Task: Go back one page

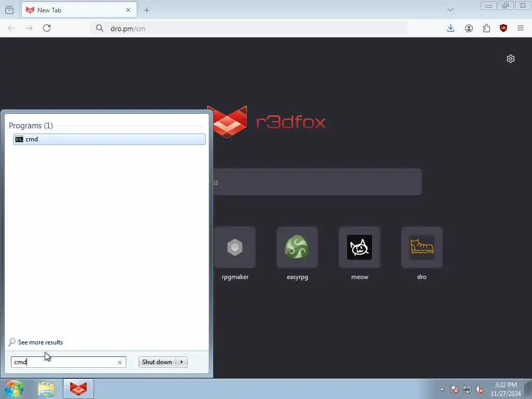Action: coord(11,29)
